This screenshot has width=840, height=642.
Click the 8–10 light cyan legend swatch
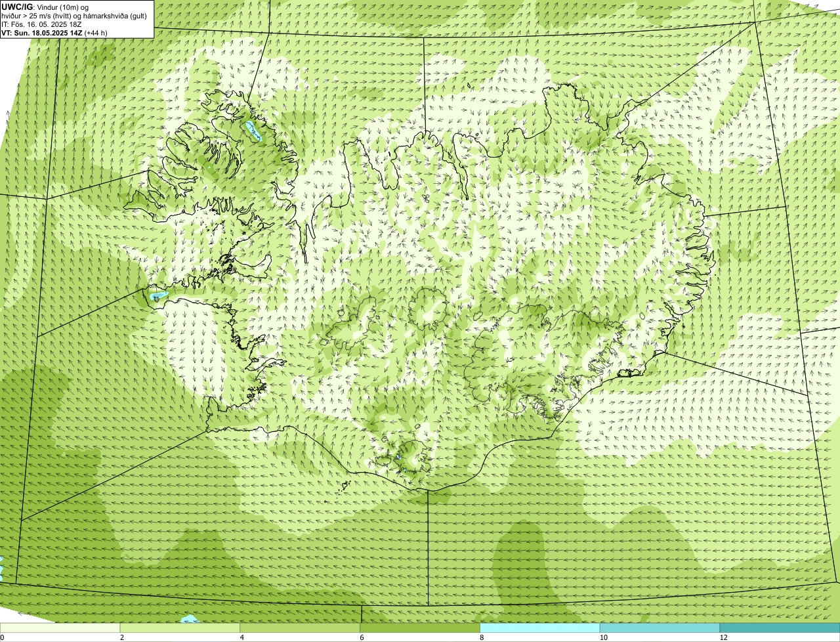point(541,628)
